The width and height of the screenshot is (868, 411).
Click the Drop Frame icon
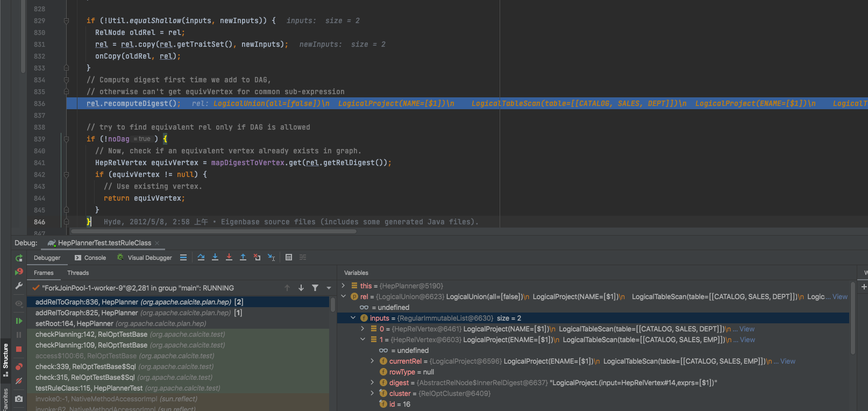257,258
